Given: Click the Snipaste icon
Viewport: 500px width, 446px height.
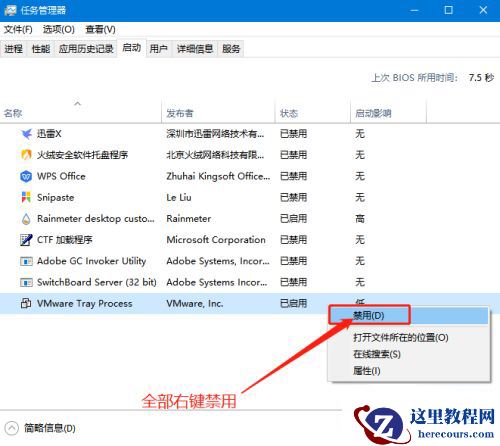Looking at the screenshot, I should tap(26, 197).
